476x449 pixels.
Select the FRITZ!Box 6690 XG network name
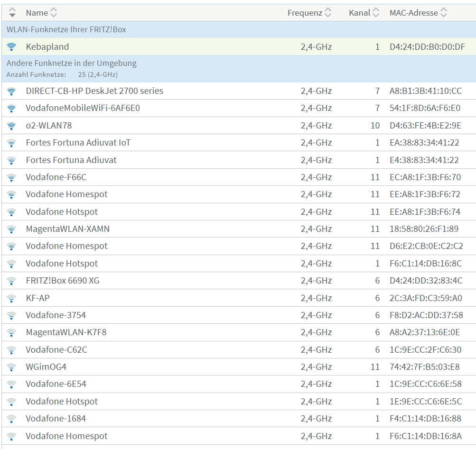pos(63,281)
